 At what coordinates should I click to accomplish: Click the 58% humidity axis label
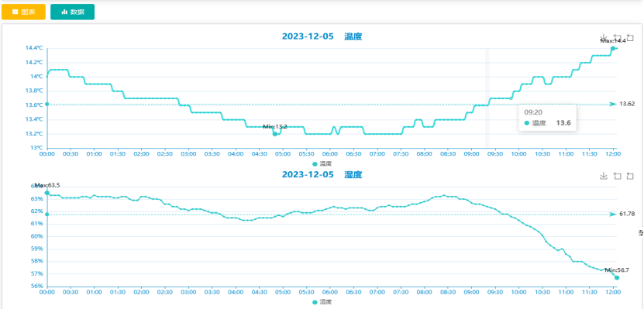point(37,262)
